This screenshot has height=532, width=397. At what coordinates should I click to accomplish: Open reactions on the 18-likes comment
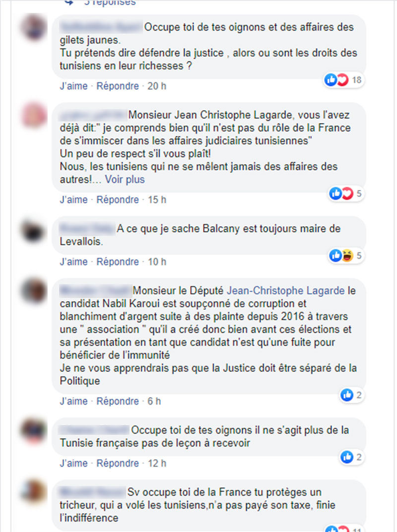pos(343,80)
